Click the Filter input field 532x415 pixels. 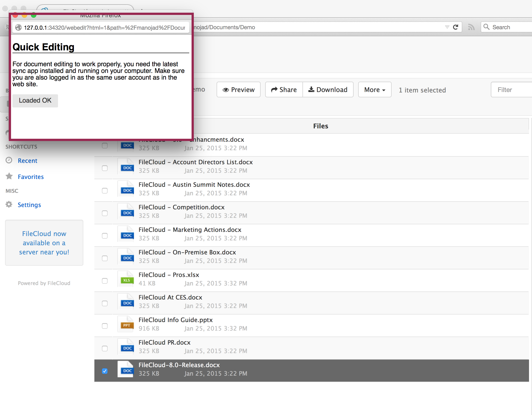(511, 90)
